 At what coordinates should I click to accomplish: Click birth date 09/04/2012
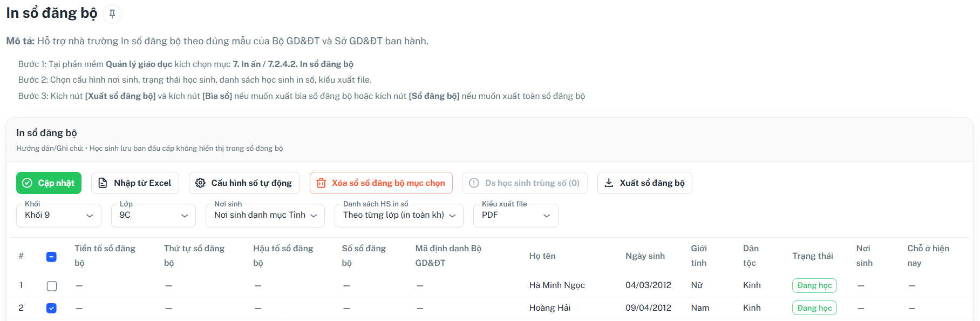[x=648, y=308]
